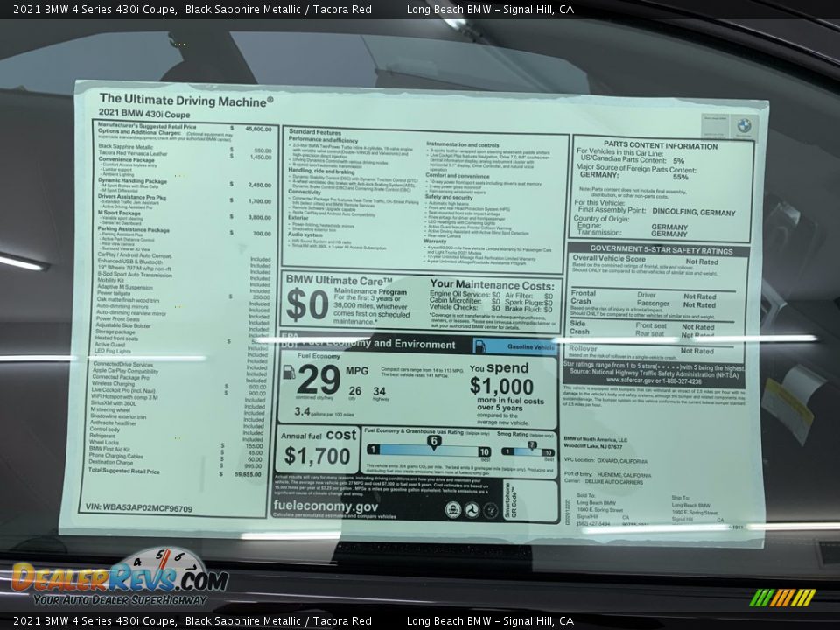Viewport: 840px width, 630px height.
Task: Click the BMW roundel logo on the sticker
Action: 744,126
